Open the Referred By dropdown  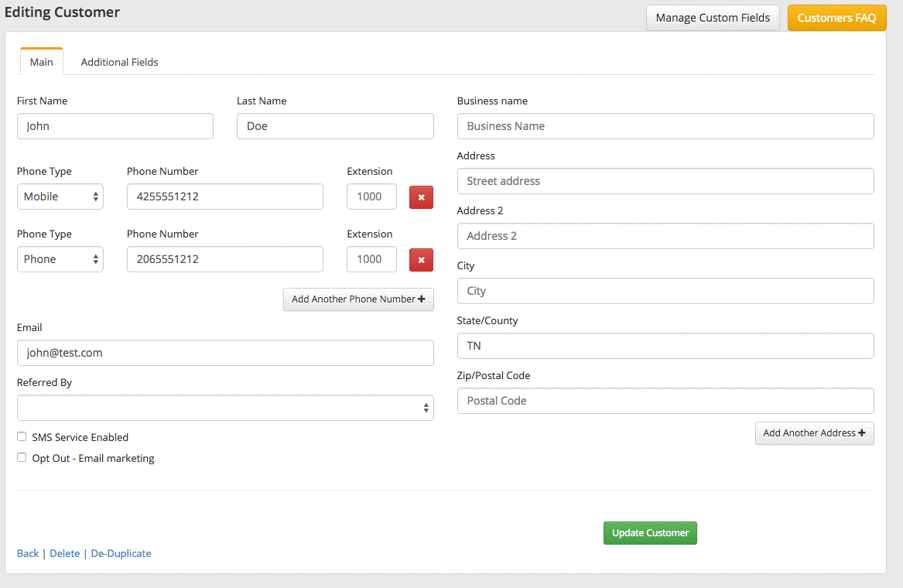pos(225,408)
